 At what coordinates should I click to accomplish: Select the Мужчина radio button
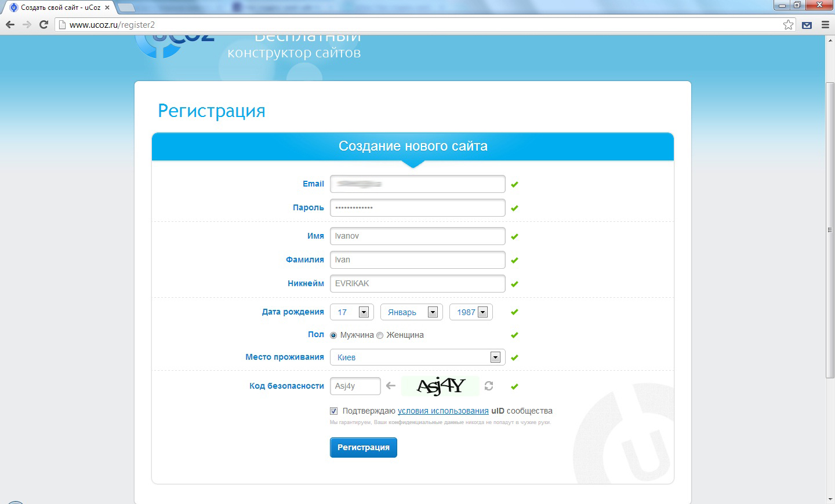click(333, 335)
